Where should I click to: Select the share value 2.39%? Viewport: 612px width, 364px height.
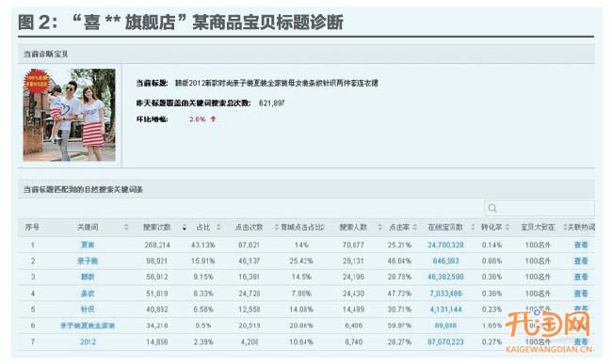(x=203, y=341)
